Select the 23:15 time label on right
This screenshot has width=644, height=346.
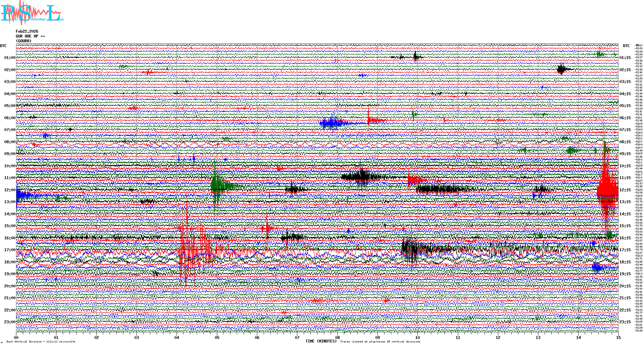pos(625,322)
